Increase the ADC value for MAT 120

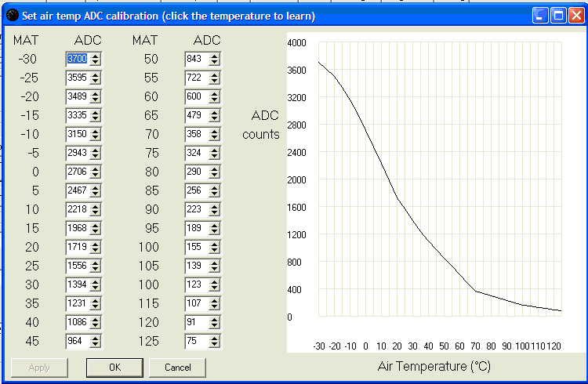coord(215,319)
